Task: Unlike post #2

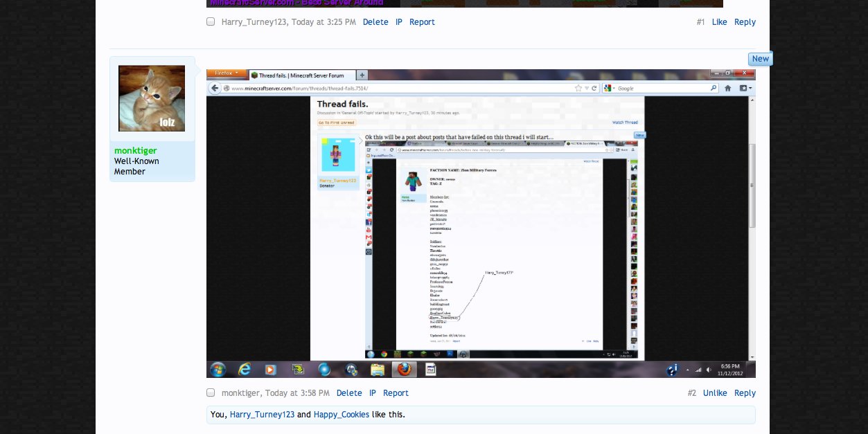Action: (x=715, y=393)
